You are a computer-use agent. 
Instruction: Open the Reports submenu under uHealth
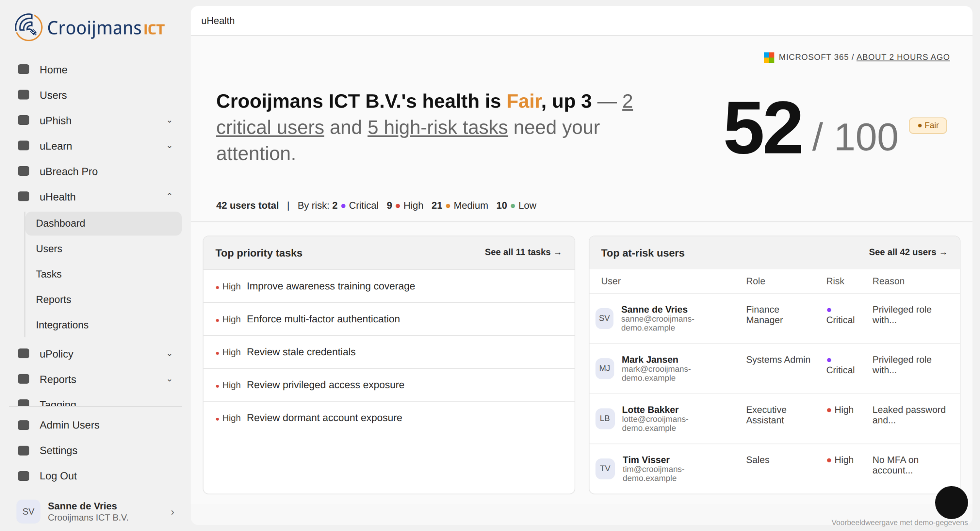pyautogui.click(x=103, y=299)
